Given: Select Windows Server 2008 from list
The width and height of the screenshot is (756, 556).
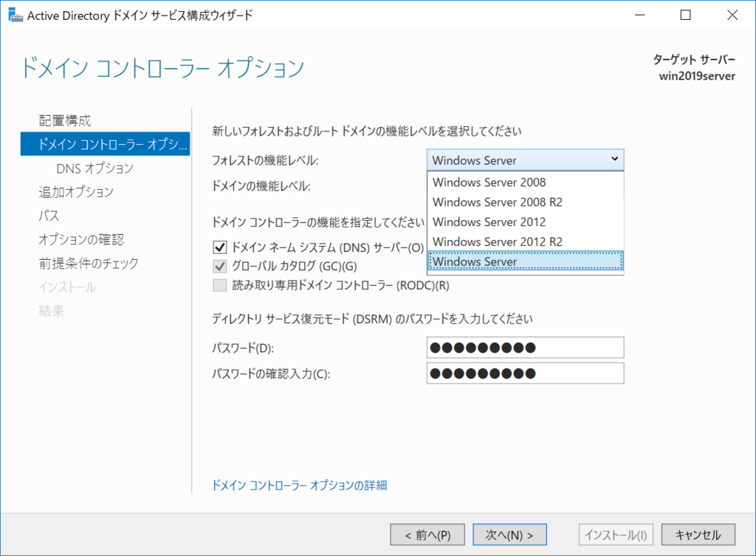Looking at the screenshot, I should coord(526,182).
